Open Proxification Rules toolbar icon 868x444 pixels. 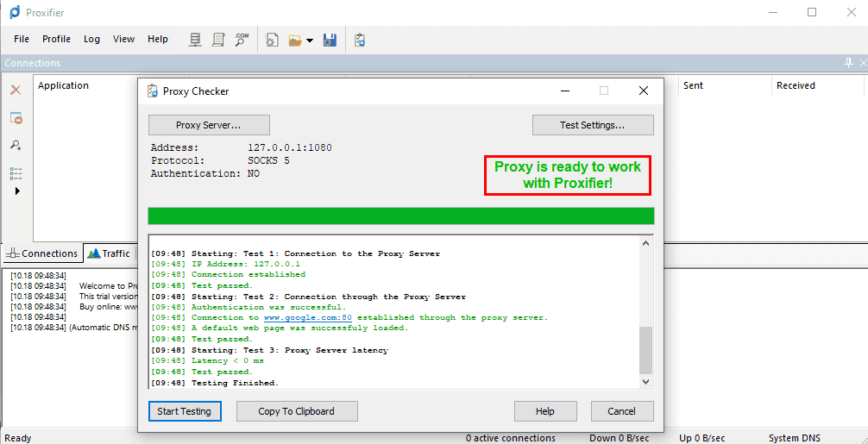point(218,40)
